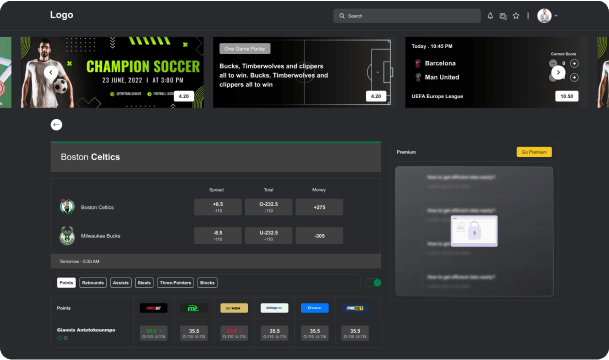The height and width of the screenshot is (360, 609).
Task: Pick Milwaukee Bucks U-232.5 total odds
Action: coord(268,236)
